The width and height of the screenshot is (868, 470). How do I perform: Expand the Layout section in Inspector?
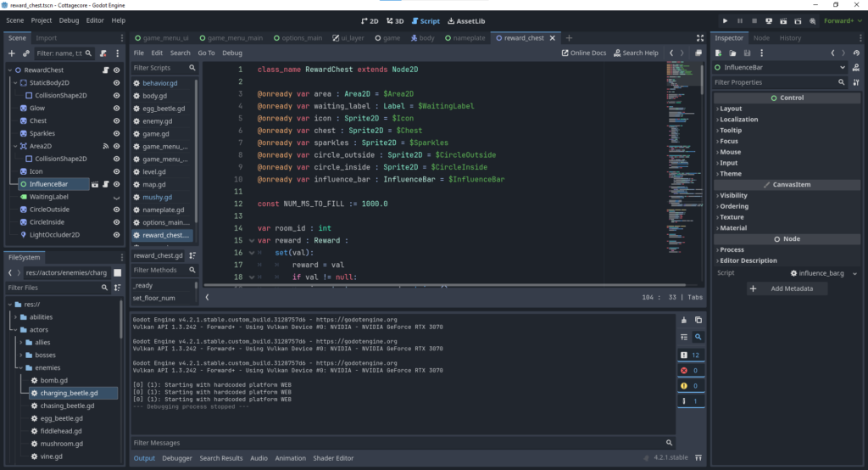coord(730,109)
